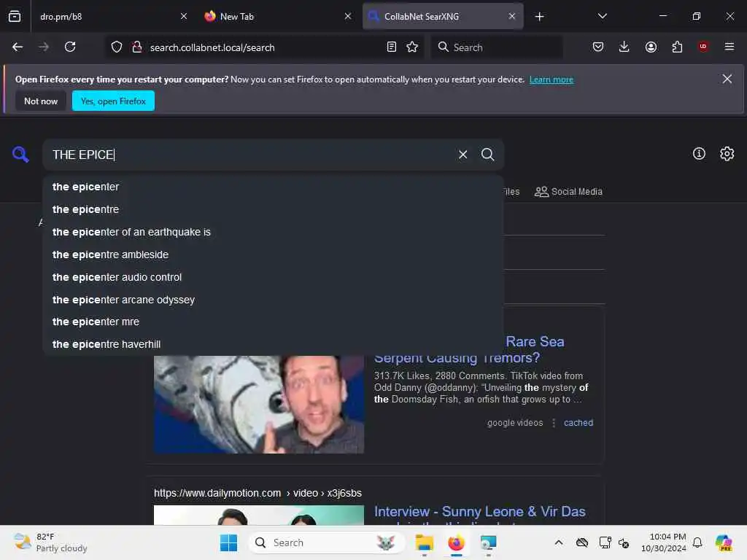Open the Extensions puzzle icon

pyautogui.click(x=677, y=47)
